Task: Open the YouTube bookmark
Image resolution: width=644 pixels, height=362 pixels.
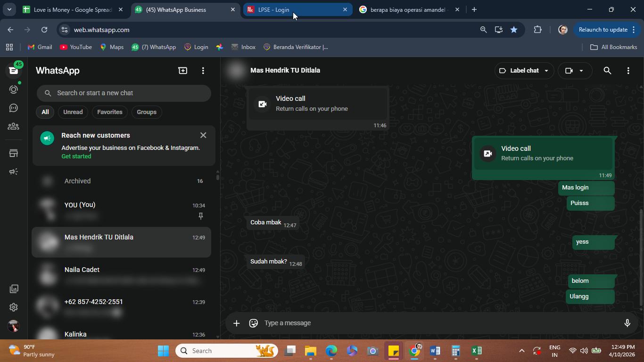Action: 76,47
